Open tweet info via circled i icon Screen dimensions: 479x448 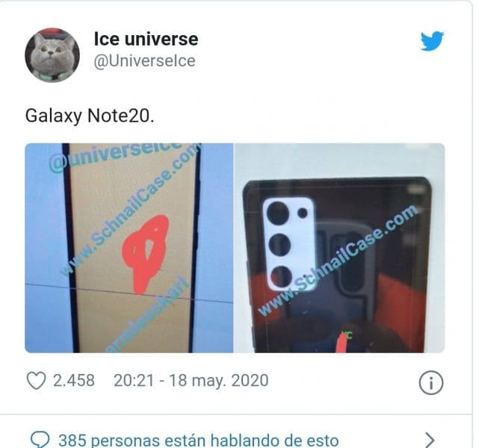point(430,382)
